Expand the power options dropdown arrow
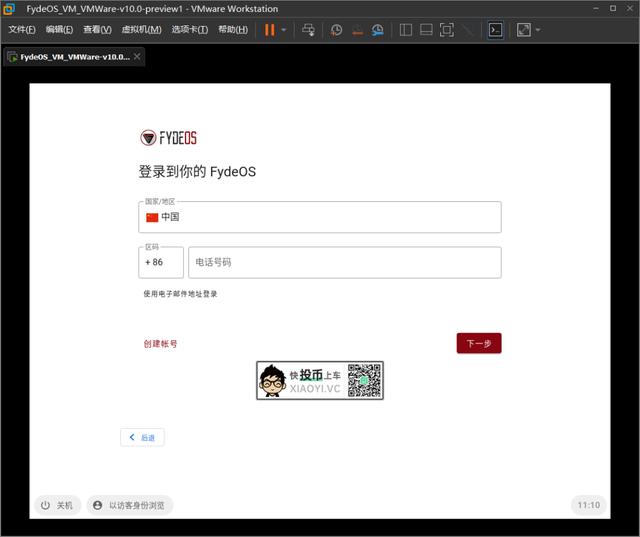640x537 pixels. (284, 30)
